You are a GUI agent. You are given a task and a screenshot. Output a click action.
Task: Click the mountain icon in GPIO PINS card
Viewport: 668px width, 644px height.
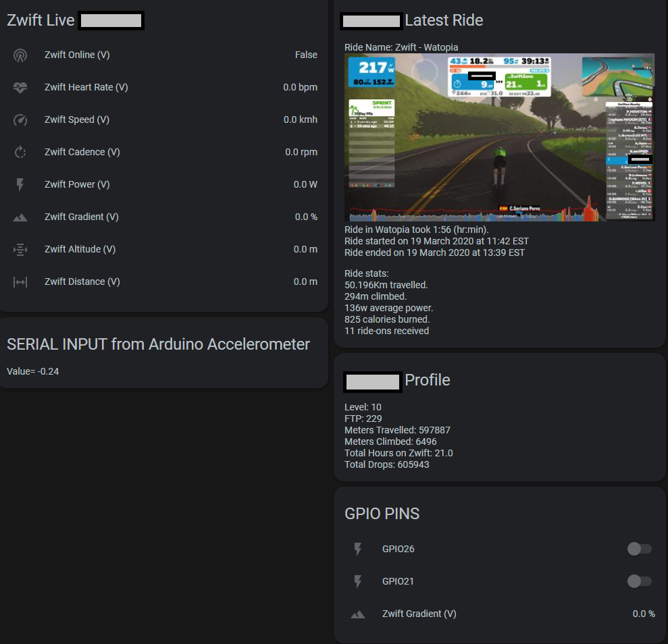click(358, 614)
